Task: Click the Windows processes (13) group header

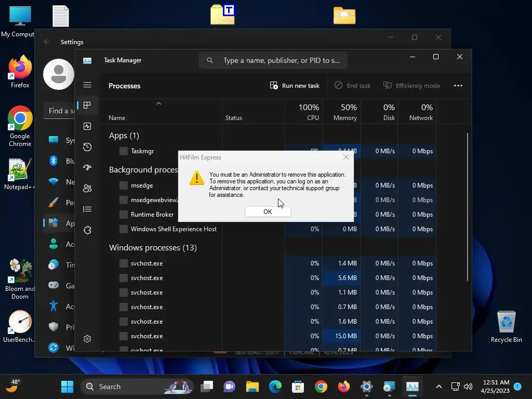Action: pos(153,248)
